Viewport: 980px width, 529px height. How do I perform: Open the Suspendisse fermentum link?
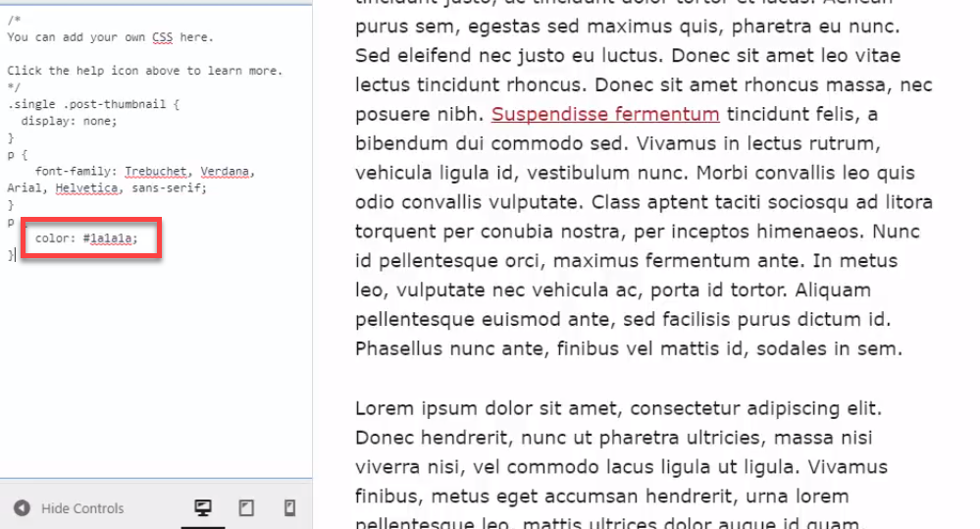point(605,114)
